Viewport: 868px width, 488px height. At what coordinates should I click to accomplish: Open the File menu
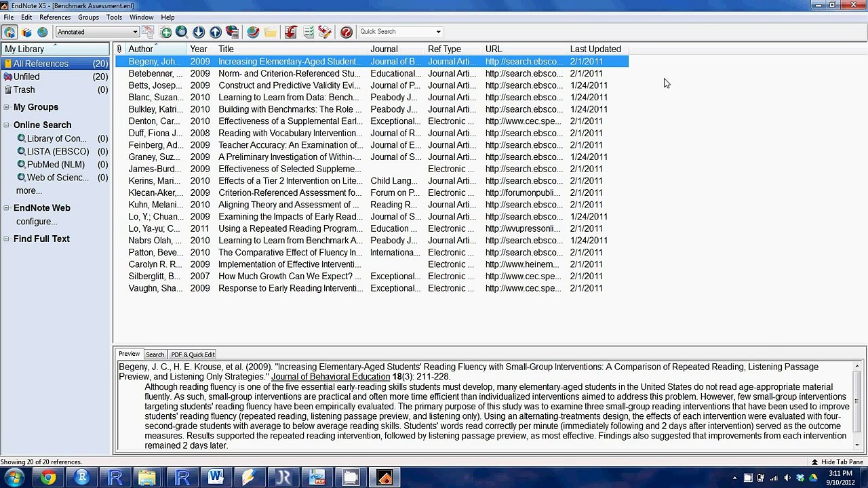coord(9,17)
